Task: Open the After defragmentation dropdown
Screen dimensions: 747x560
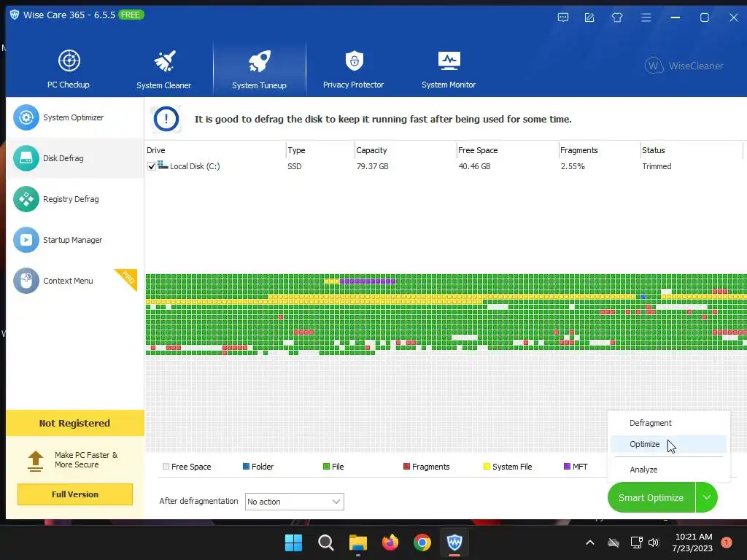Action: tap(295, 502)
